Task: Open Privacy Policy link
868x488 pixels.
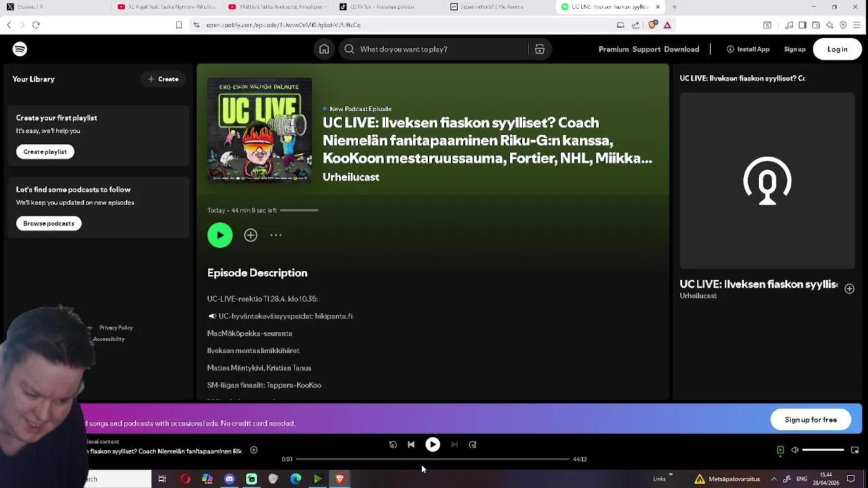Action: click(116, 328)
